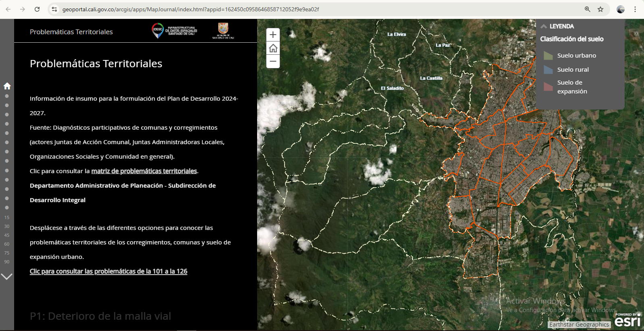View site information icon in address bar
The image size is (644, 331).
pyautogui.click(x=54, y=9)
